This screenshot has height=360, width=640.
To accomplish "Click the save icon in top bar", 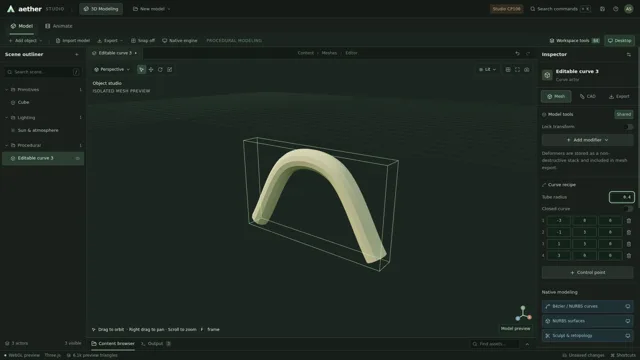I will click(x=602, y=9).
